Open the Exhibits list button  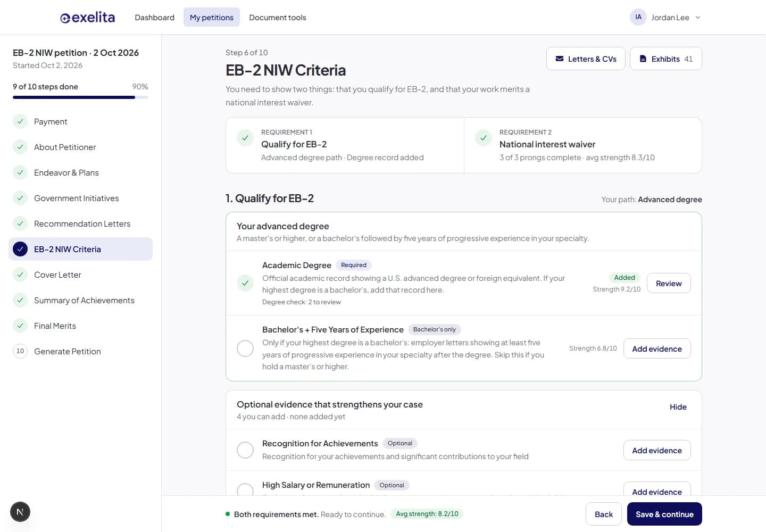pyautogui.click(x=666, y=59)
